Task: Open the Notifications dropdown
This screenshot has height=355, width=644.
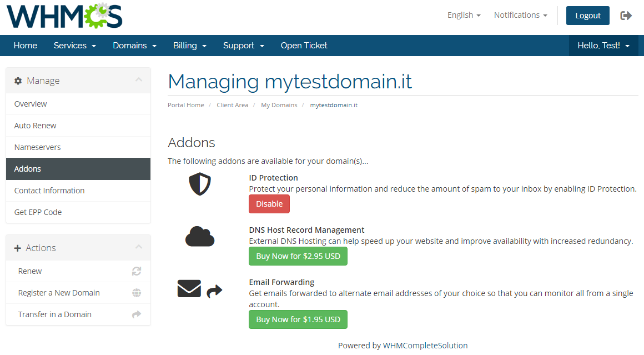Action: (520, 15)
